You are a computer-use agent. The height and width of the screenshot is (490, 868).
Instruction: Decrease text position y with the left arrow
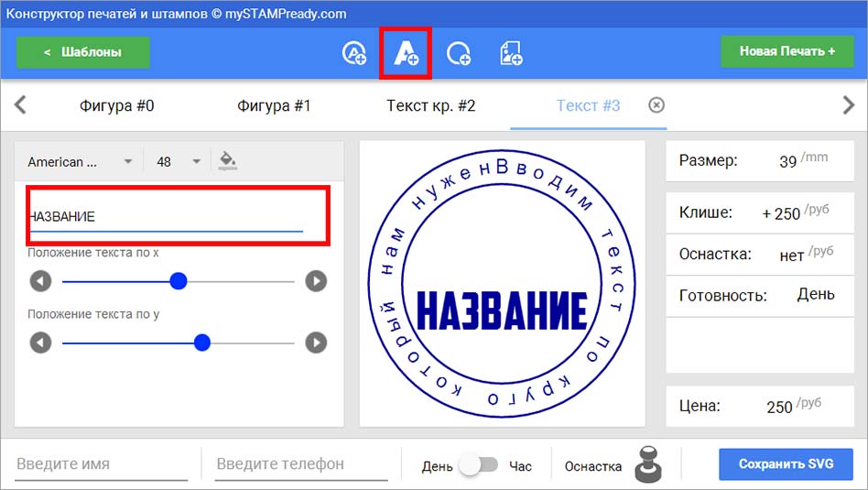tap(40, 343)
